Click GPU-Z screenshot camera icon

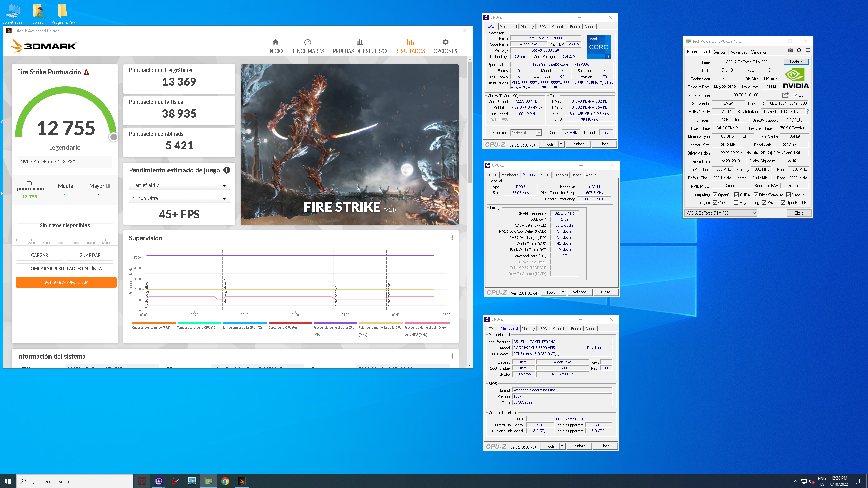pos(790,50)
